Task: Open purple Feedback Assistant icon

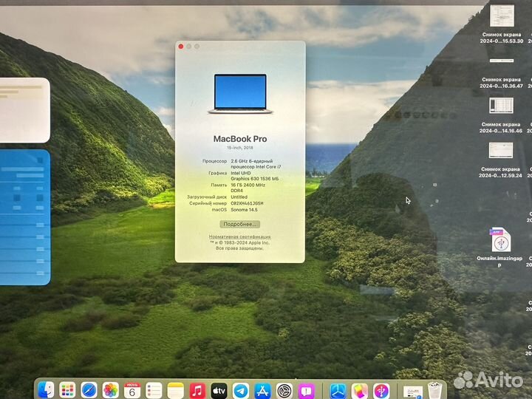Action: click(307, 391)
